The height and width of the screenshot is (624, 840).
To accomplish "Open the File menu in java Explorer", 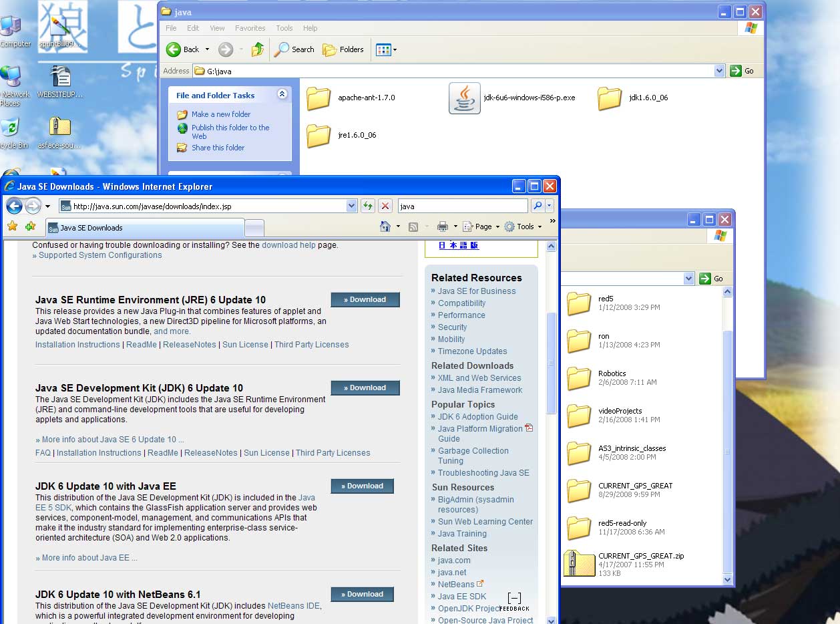I will [x=171, y=28].
